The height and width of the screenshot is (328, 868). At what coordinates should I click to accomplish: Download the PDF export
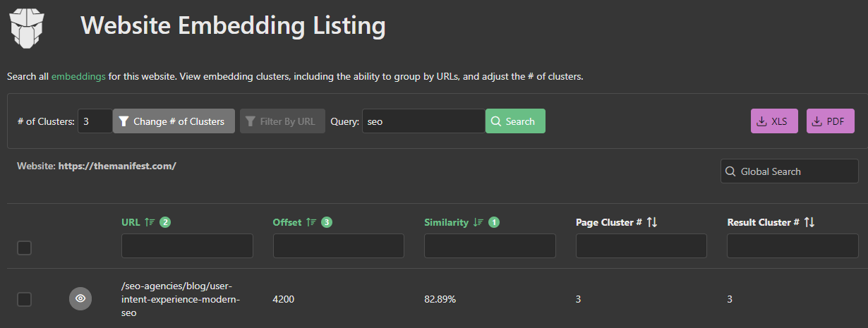(830, 121)
